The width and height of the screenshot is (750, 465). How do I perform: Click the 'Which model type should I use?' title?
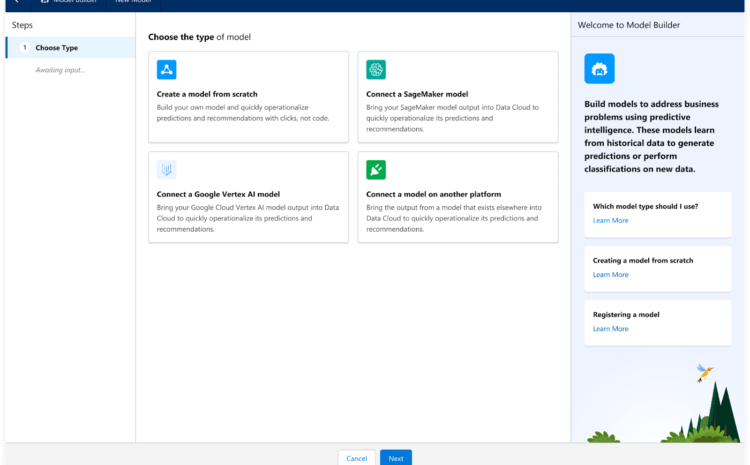point(645,206)
